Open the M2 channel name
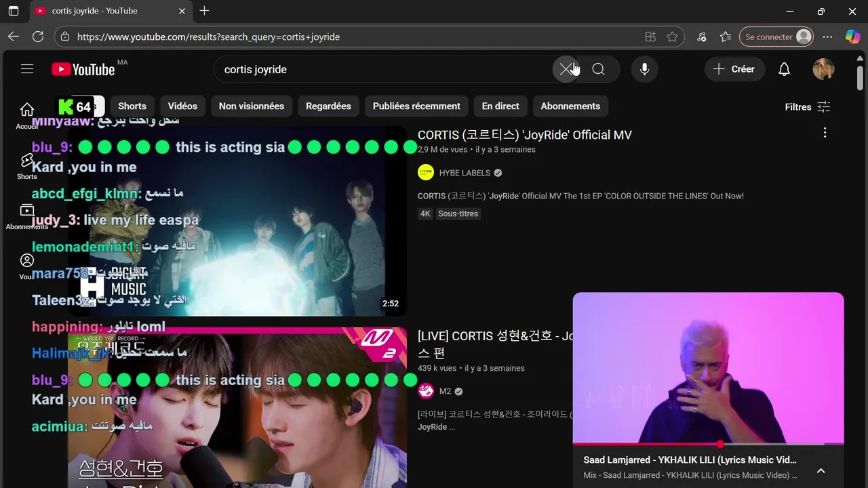The height and width of the screenshot is (488, 868). 445,391
